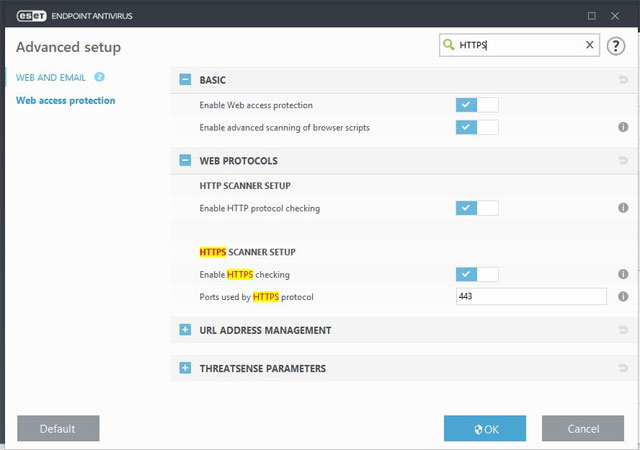Show info for Enable HTTP protocol checking

(623, 208)
